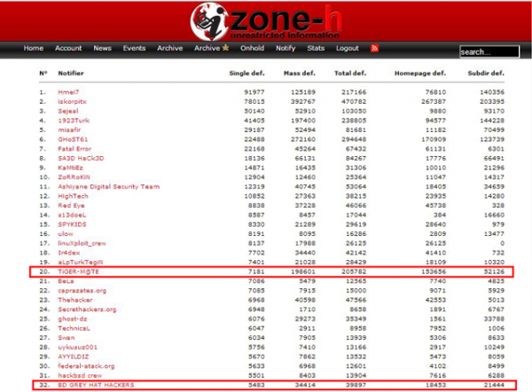Screen dimensions: 532x392
Task: Click into the search field
Action: [x=489, y=52]
